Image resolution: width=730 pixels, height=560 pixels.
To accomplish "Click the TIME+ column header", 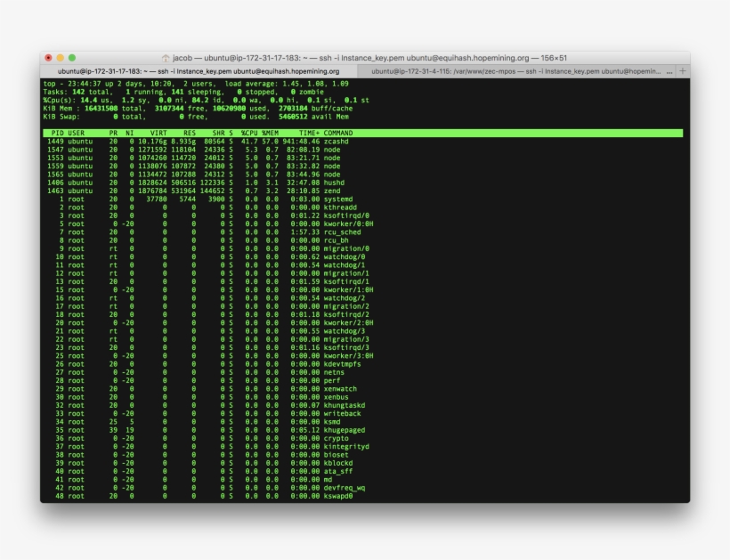I will pos(310,134).
